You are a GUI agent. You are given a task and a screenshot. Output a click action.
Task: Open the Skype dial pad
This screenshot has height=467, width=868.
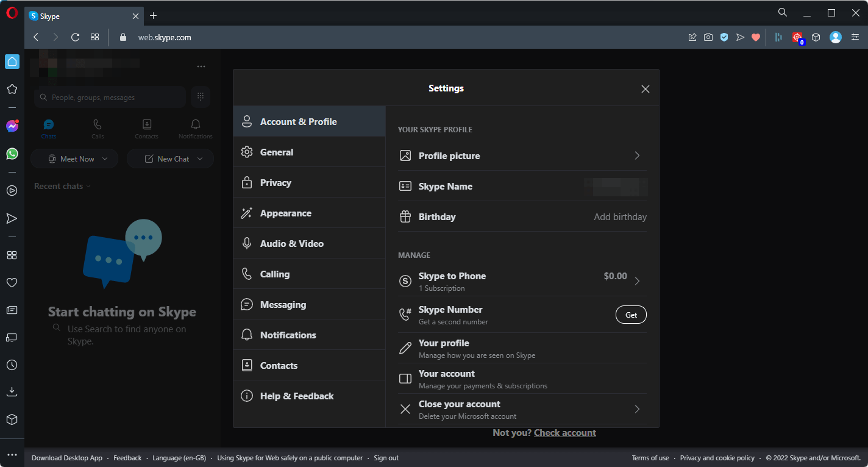(x=201, y=97)
